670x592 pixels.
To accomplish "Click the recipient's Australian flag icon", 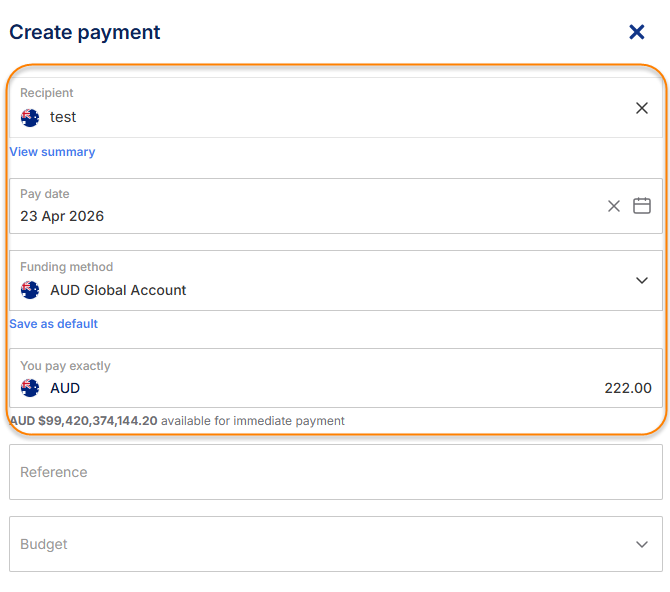I will [30, 118].
